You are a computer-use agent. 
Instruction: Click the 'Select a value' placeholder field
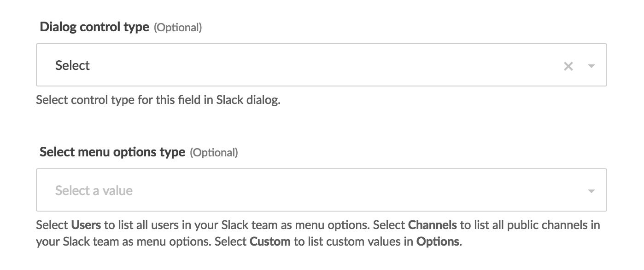point(94,190)
